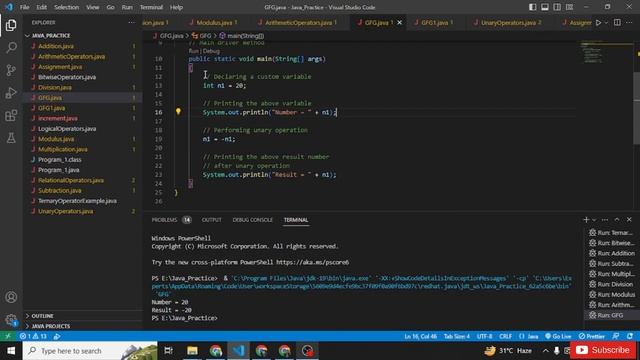The image size is (640, 360).
Task: Click the Windows search box in taskbar
Action: tap(90, 351)
